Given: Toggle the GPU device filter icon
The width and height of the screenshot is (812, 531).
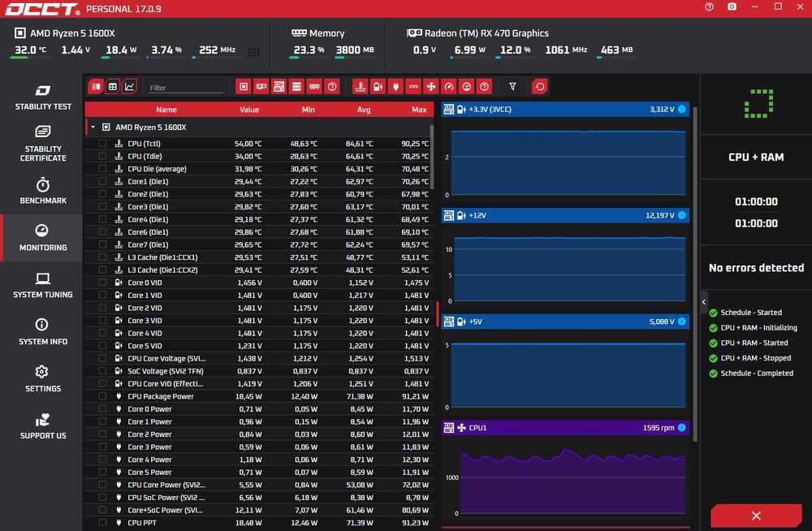Looking at the screenshot, I should point(261,87).
